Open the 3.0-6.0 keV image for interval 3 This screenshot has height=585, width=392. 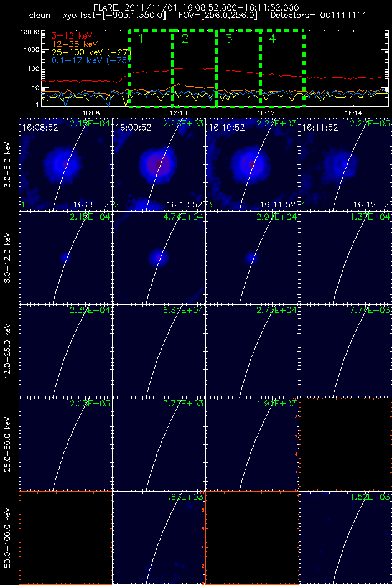point(252,164)
